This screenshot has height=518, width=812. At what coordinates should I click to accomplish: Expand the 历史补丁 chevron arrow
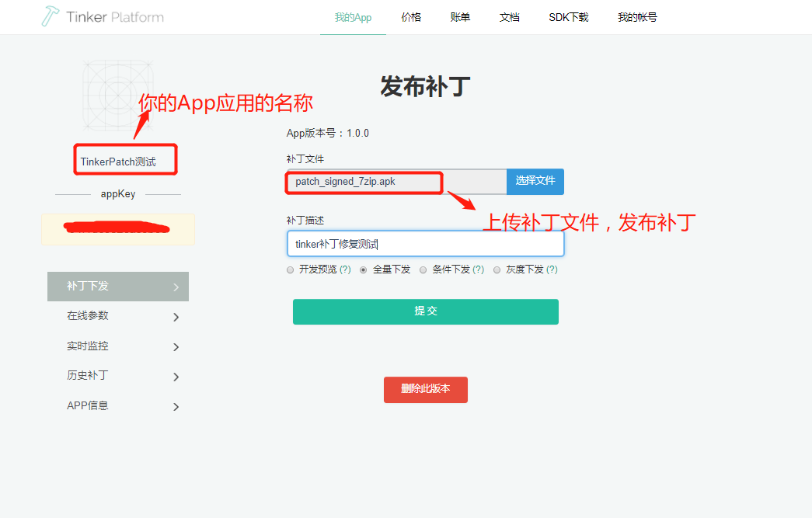coord(176,377)
